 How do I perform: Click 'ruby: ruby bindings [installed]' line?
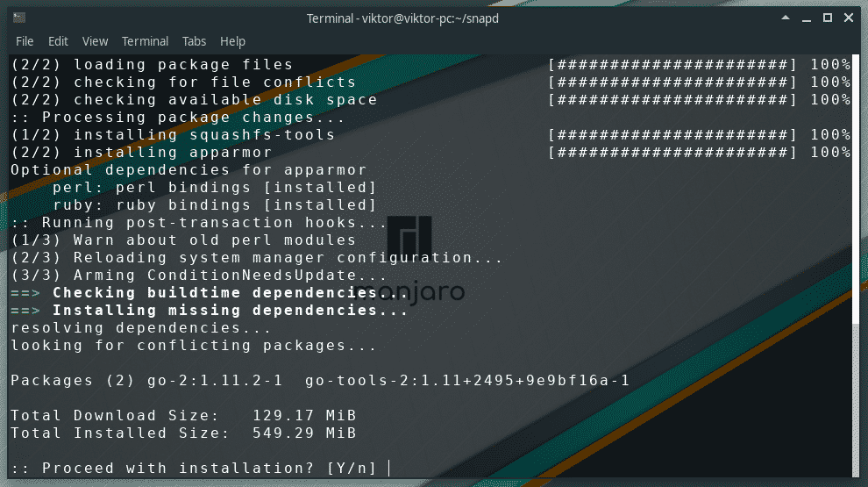pyautogui.click(x=215, y=205)
